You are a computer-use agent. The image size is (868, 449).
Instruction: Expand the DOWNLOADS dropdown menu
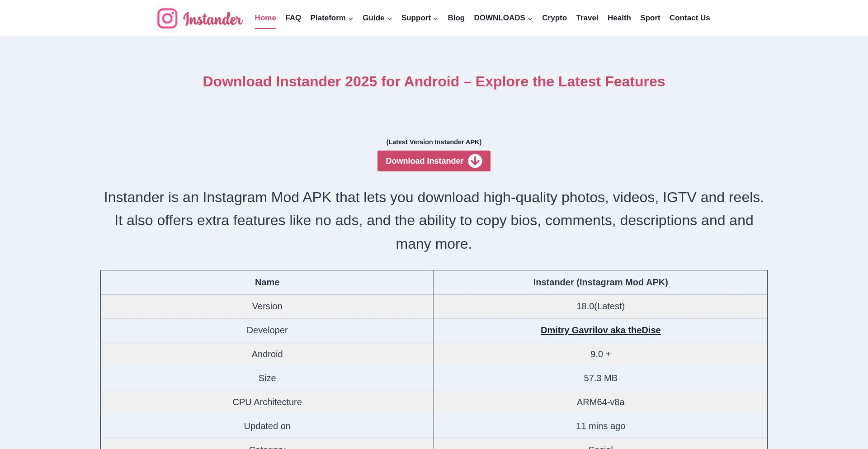(x=503, y=18)
